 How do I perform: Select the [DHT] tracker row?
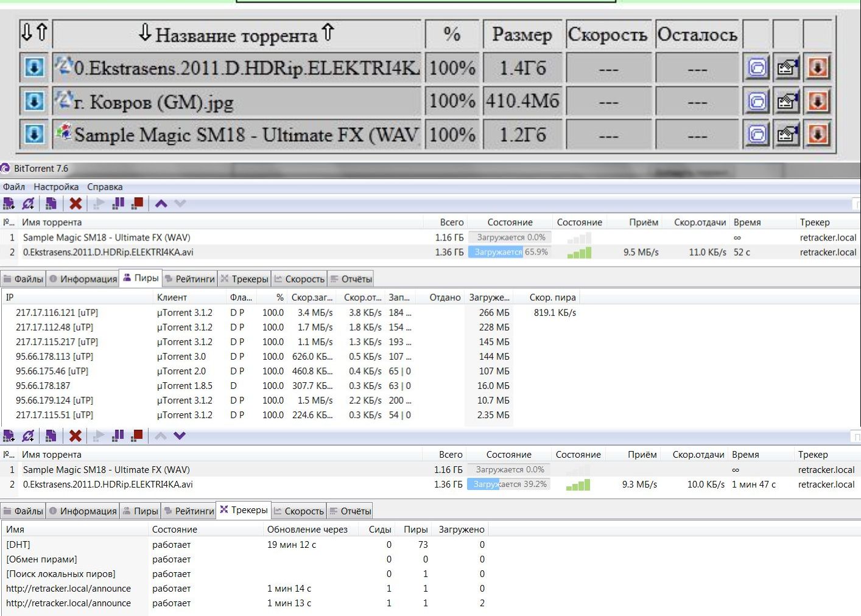pos(245,545)
